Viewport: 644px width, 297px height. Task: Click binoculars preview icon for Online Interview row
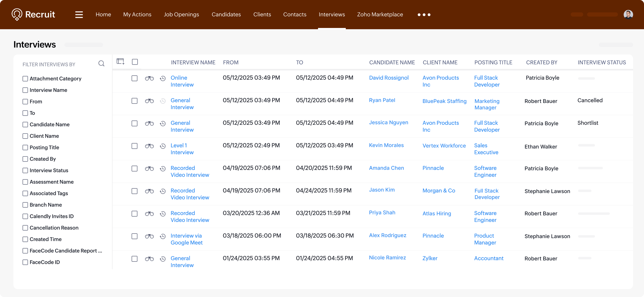tap(149, 78)
